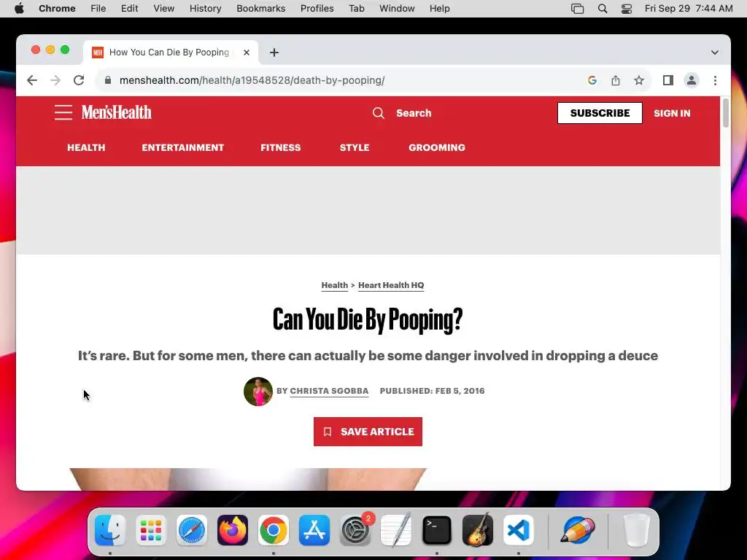The image size is (747, 560).
Task: Click the Chrome icon in the Dock
Action: coord(274,530)
